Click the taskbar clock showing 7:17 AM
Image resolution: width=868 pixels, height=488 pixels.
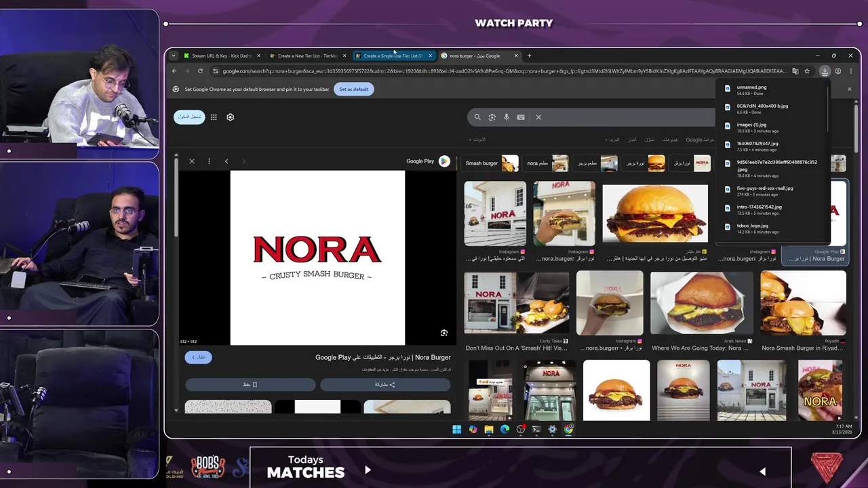(842, 429)
